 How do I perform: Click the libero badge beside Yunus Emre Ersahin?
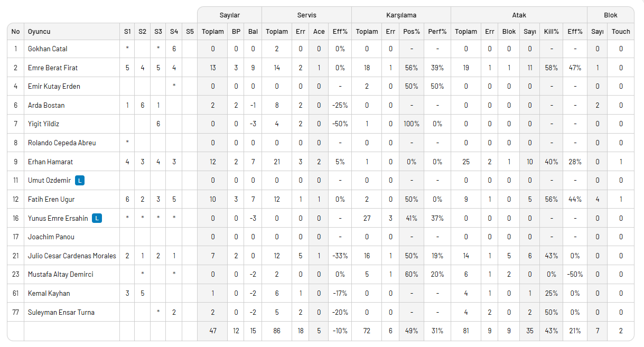coord(97,218)
